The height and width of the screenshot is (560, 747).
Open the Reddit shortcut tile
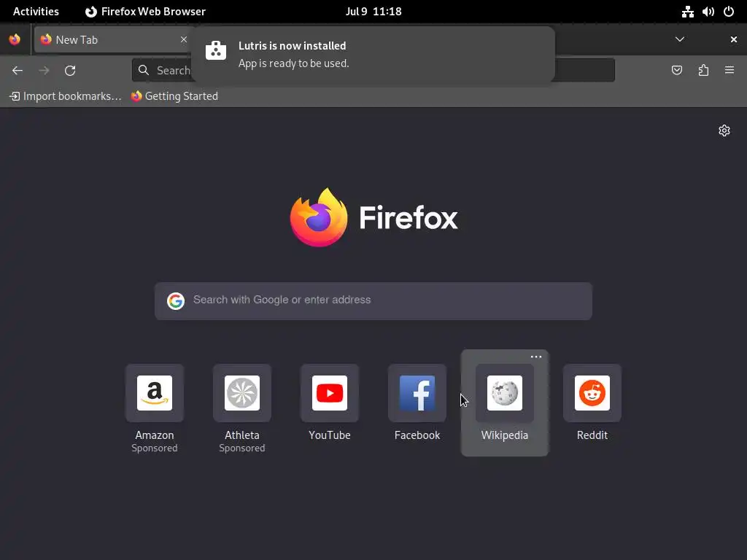click(x=592, y=393)
